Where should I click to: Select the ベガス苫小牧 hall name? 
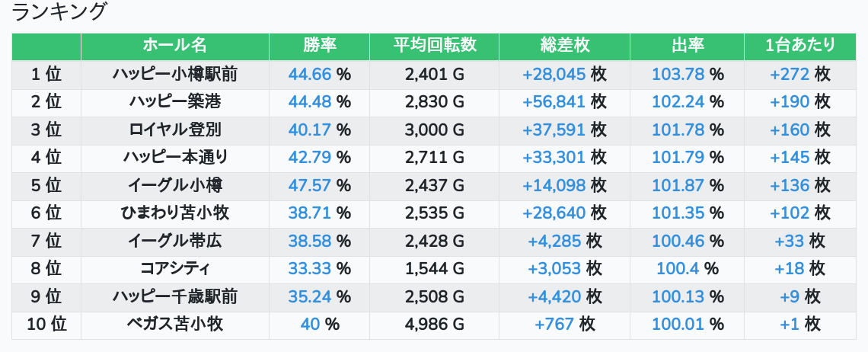point(174,325)
